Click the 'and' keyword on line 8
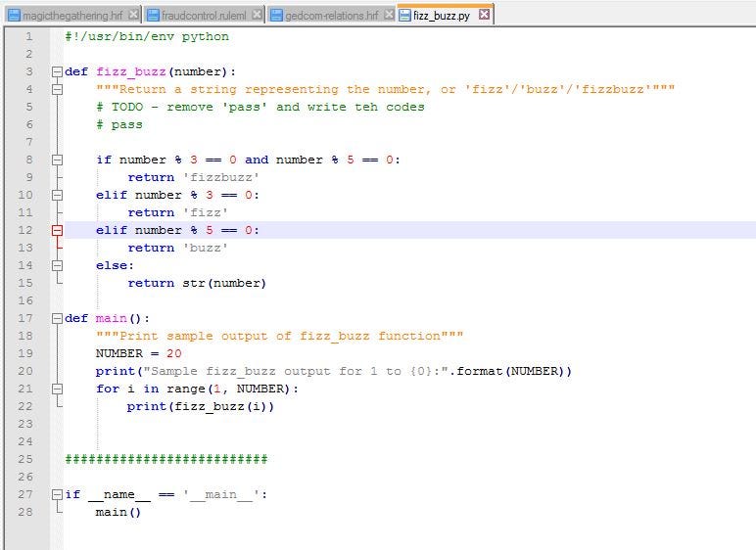This screenshot has width=756, height=550. pyautogui.click(x=257, y=160)
